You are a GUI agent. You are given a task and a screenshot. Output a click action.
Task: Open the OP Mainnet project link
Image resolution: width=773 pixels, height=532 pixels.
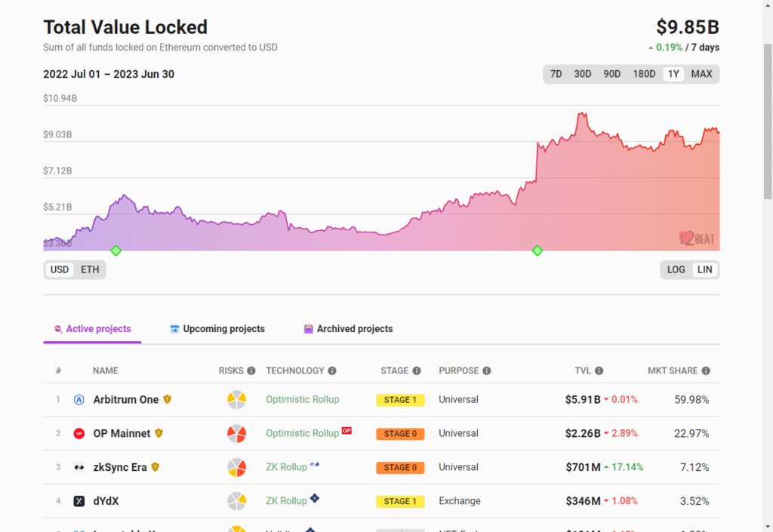122,433
